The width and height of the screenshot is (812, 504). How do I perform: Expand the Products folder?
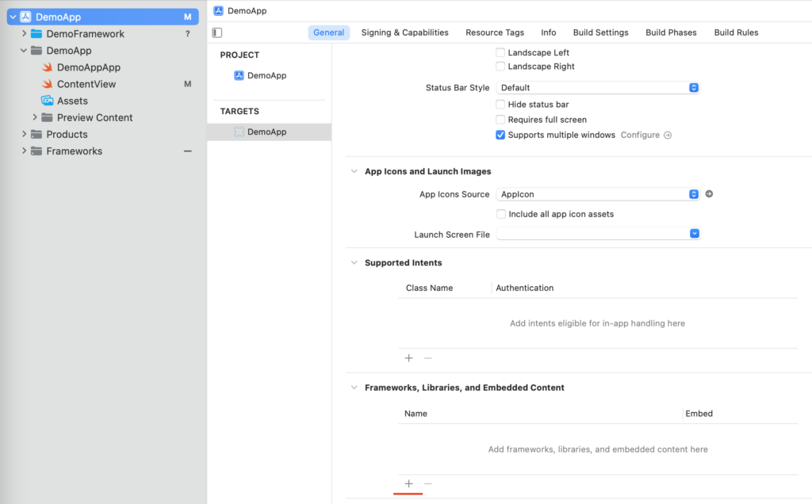24,134
